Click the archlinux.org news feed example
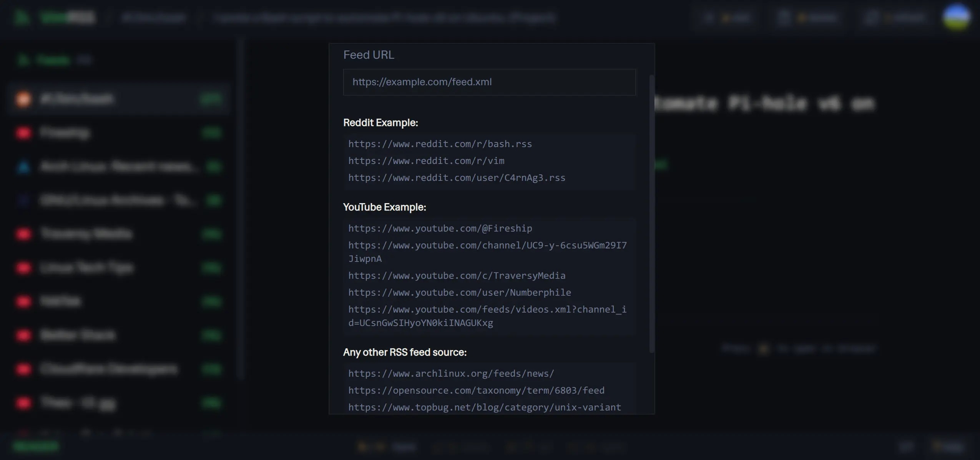This screenshot has width=980, height=460. point(450,373)
